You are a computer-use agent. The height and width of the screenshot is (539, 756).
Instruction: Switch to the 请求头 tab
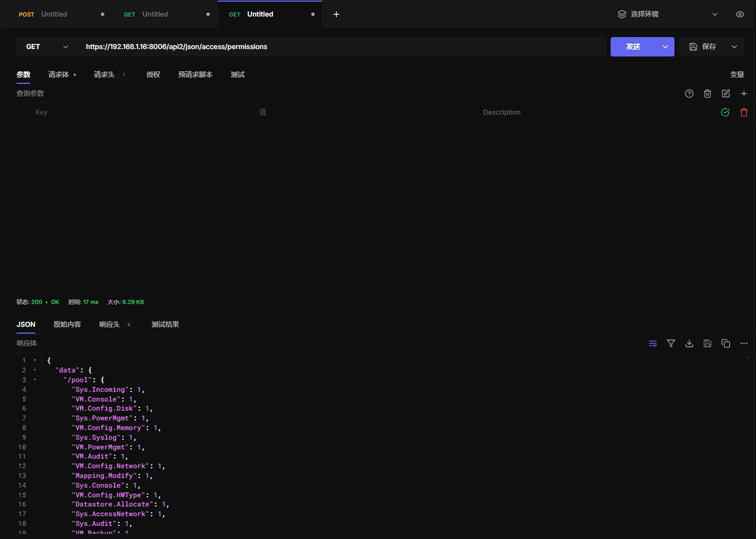[104, 75]
